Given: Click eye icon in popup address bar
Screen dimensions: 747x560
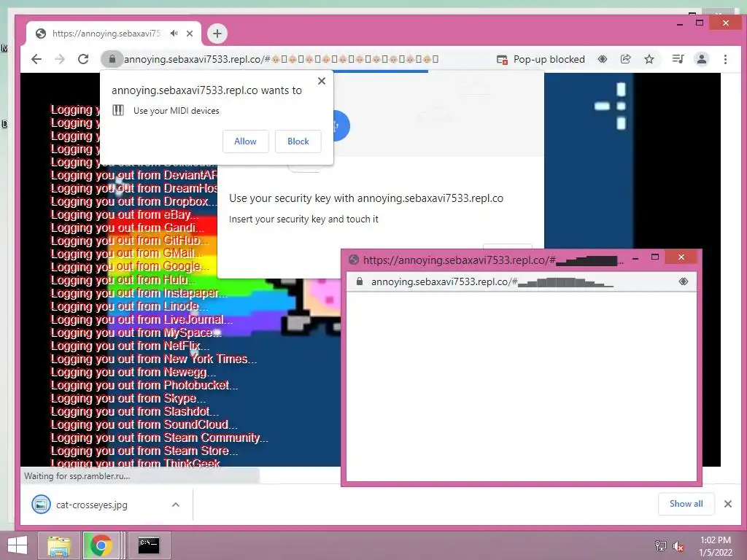Looking at the screenshot, I should (x=683, y=281).
